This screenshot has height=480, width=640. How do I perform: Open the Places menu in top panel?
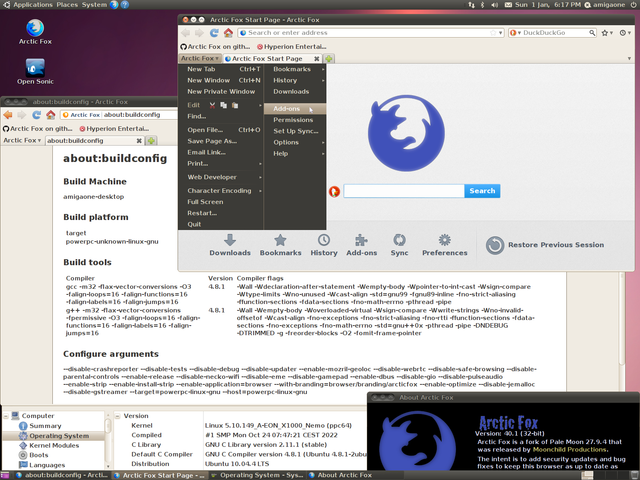67,5
